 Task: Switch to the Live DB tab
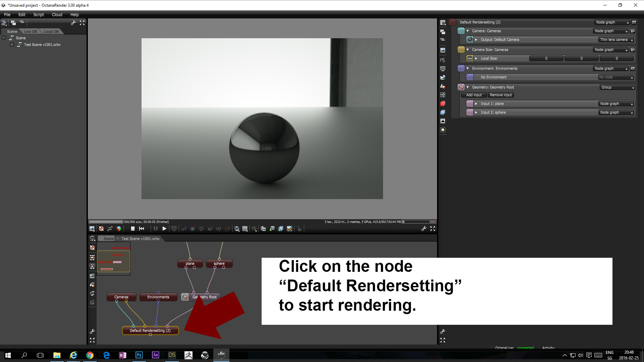31,32
